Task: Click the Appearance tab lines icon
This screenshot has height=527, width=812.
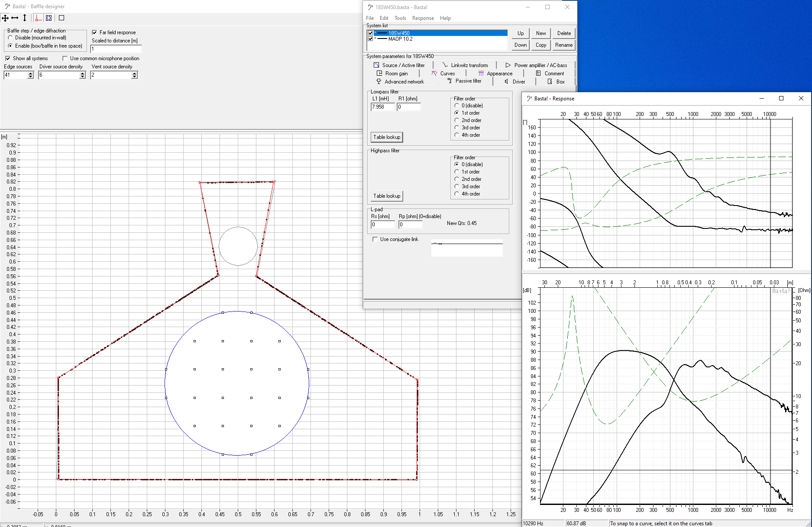Action: click(481, 74)
